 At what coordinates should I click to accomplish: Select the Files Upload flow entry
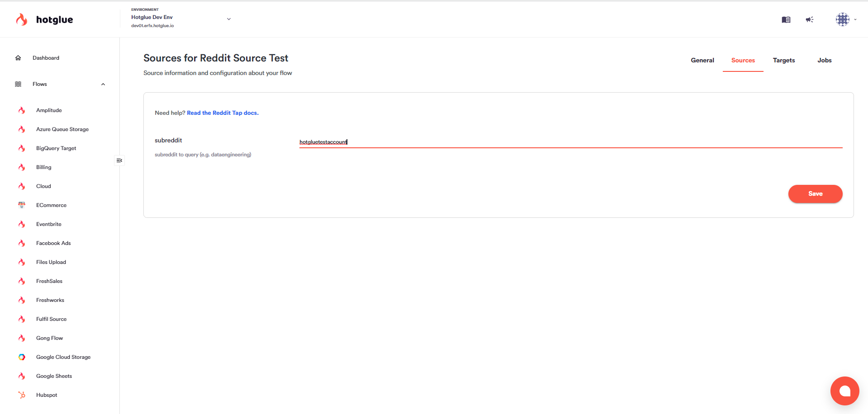pos(51,262)
